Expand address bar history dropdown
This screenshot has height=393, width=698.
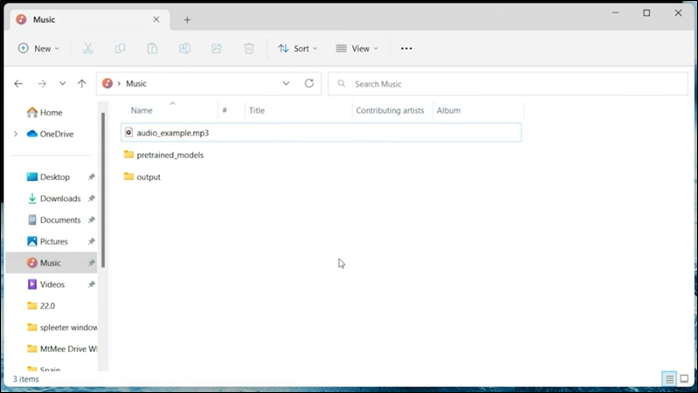(x=286, y=83)
